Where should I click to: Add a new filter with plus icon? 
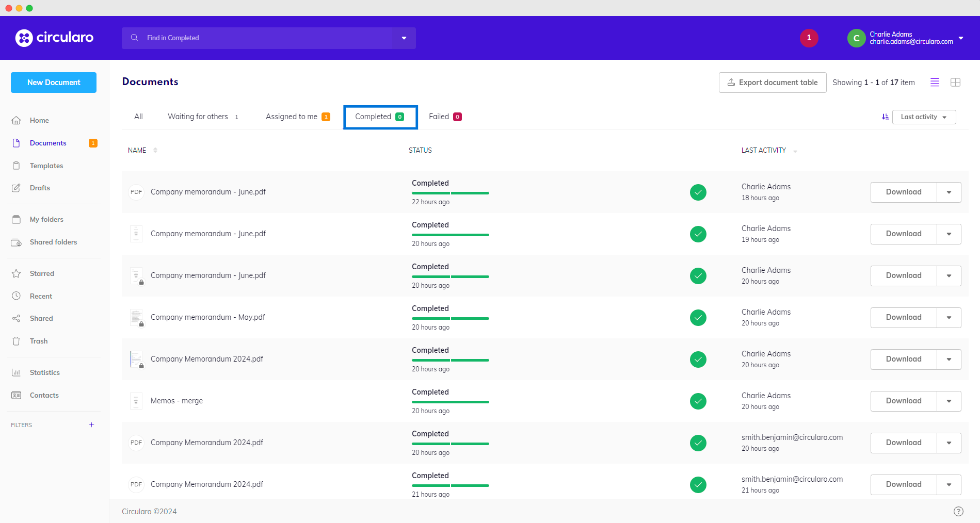[x=91, y=425]
